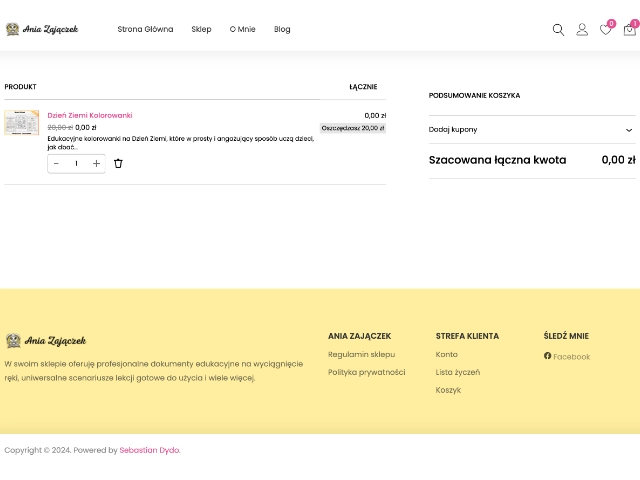This screenshot has width=640, height=480.
Task: Expand the Dodaj kupony section
Action: tap(532, 129)
